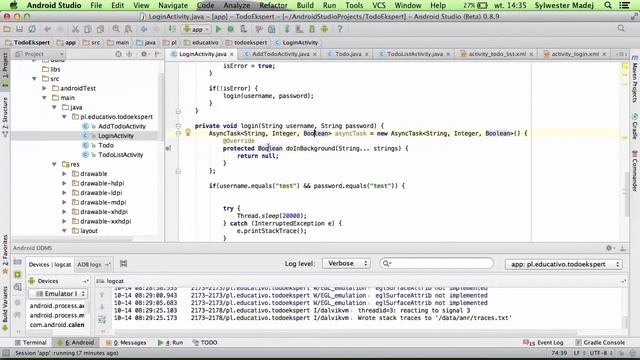The height and width of the screenshot is (360, 640).
Task: Click the Replace toolbar icon
Action: tap(128, 29)
